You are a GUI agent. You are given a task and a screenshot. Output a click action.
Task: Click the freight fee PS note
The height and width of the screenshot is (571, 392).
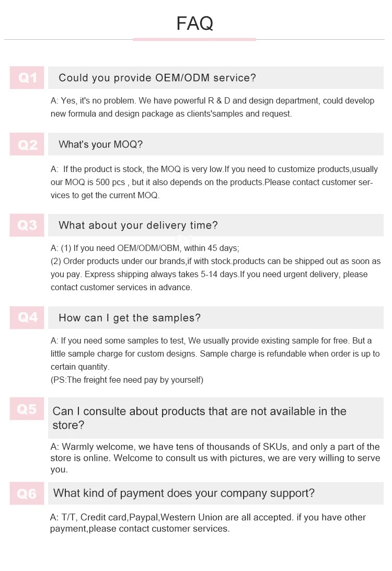tap(127, 380)
